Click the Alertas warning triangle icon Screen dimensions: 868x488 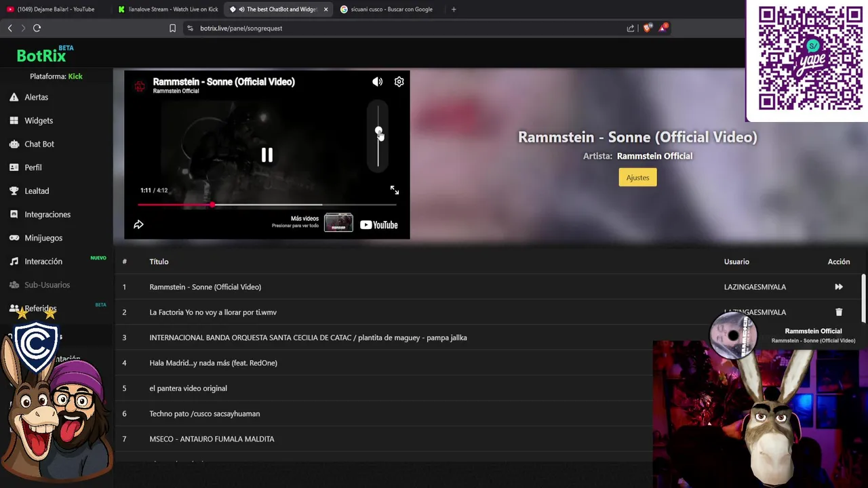tap(14, 97)
